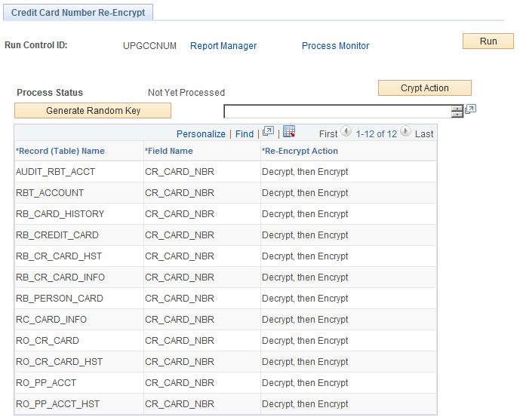Click Decrypt, then Encrypt in RC_CARD_INFO row
Screen dimensions: 520x420
tap(305, 320)
